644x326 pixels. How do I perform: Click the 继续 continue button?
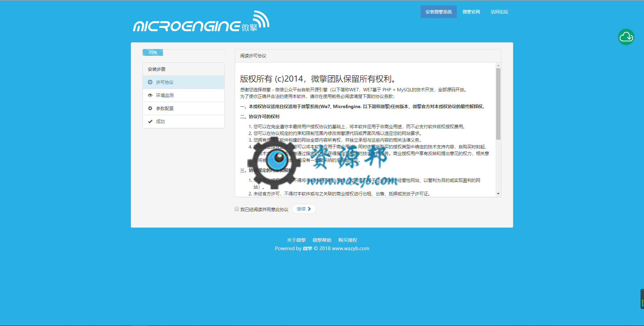[x=304, y=209]
